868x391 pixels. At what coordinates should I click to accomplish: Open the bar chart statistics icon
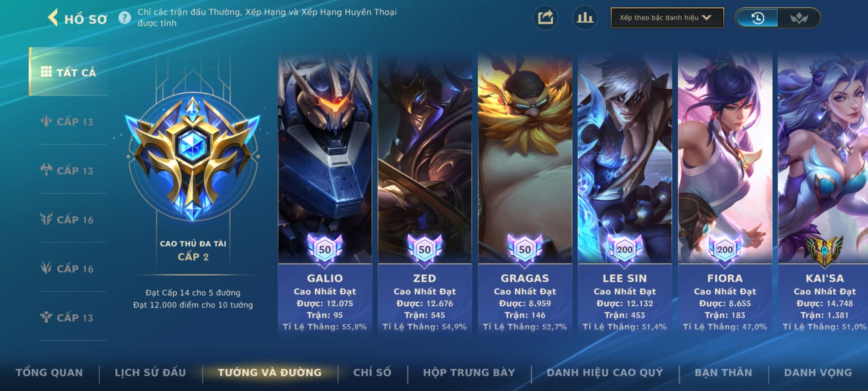click(x=585, y=18)
